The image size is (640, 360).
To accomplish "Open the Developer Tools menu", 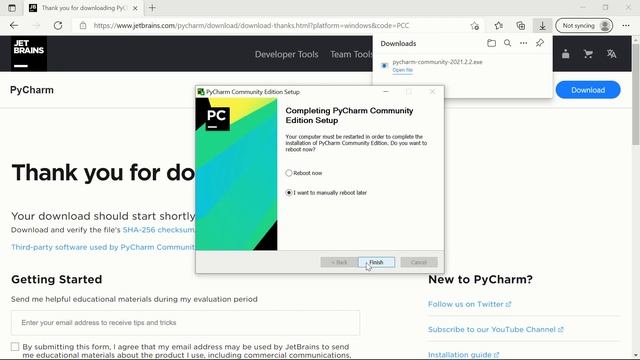I will click(287, 54).
